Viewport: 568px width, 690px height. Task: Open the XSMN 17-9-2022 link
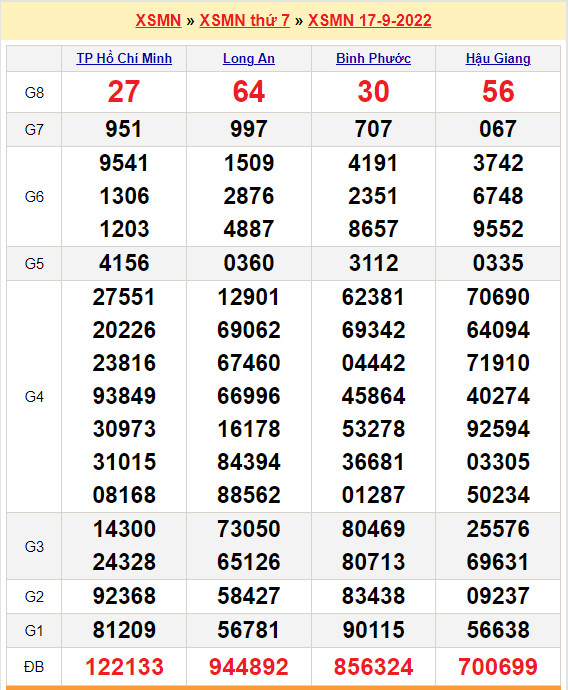point(370,20)
